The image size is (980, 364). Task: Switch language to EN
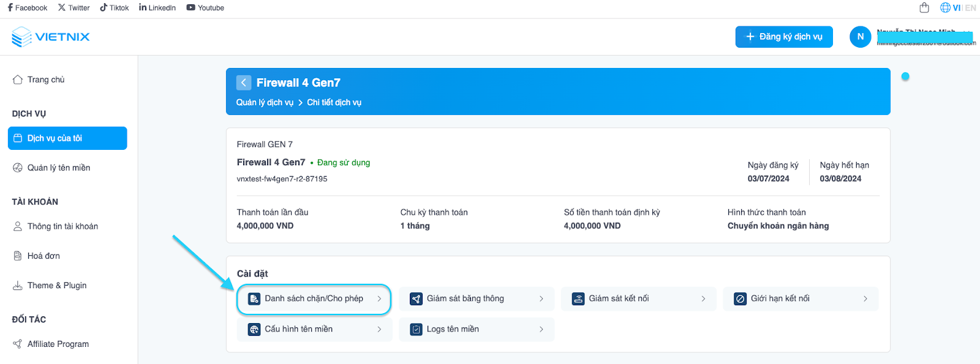click(971, 8)
